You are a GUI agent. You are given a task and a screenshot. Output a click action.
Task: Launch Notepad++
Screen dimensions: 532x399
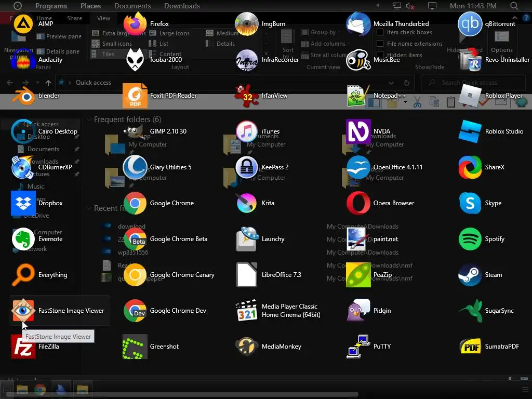click(x=377, y=96)
